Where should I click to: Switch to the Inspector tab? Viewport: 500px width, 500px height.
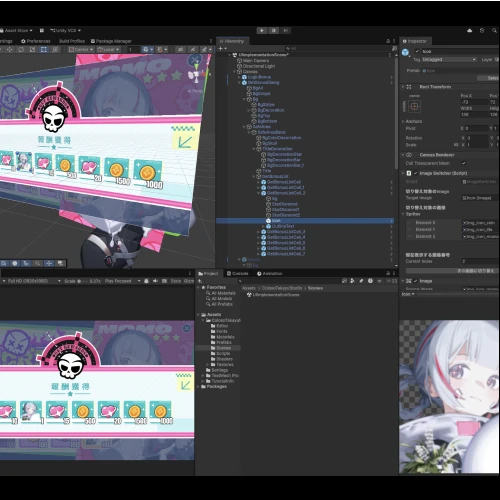pyautogui.click(x=415, y=41)
